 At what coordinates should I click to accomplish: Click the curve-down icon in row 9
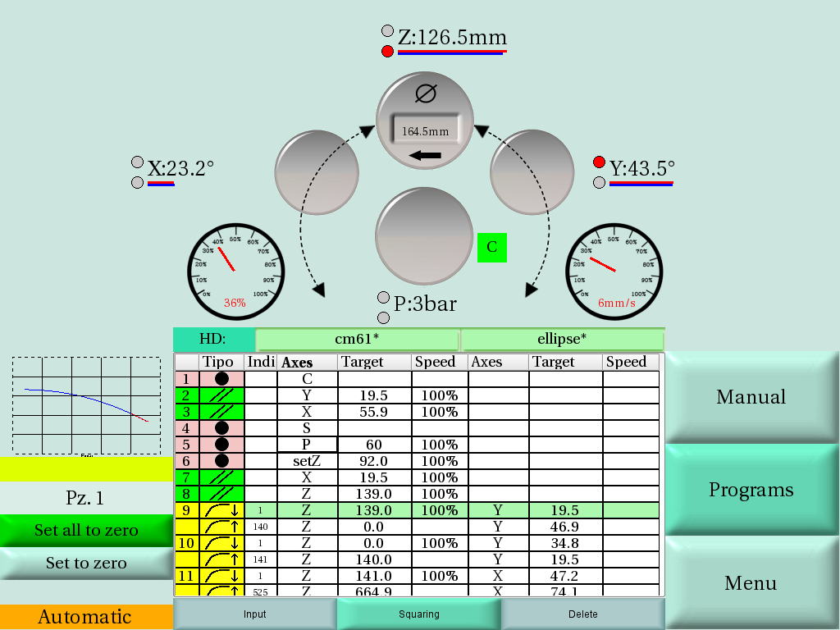(x=221, y=510)
